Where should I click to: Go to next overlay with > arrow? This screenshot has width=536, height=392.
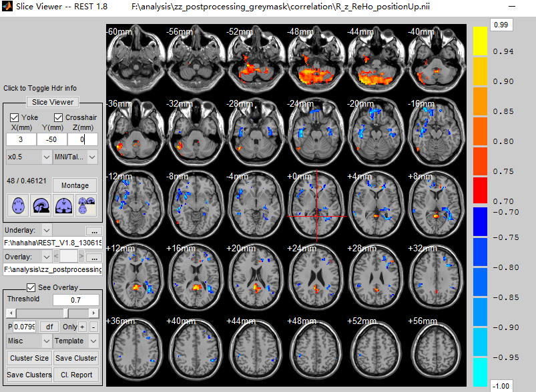(x=81, y=256)
